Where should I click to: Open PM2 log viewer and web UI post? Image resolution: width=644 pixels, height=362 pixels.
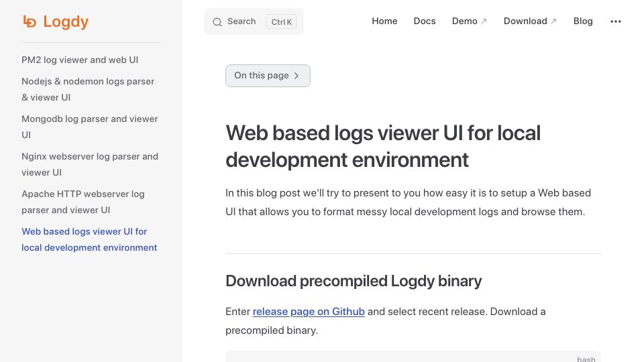coord(80,60)
